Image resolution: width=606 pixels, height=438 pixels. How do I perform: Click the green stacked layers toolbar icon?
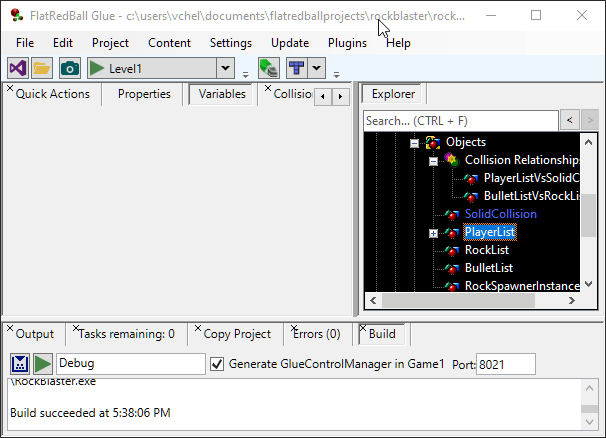pos(268,68)
